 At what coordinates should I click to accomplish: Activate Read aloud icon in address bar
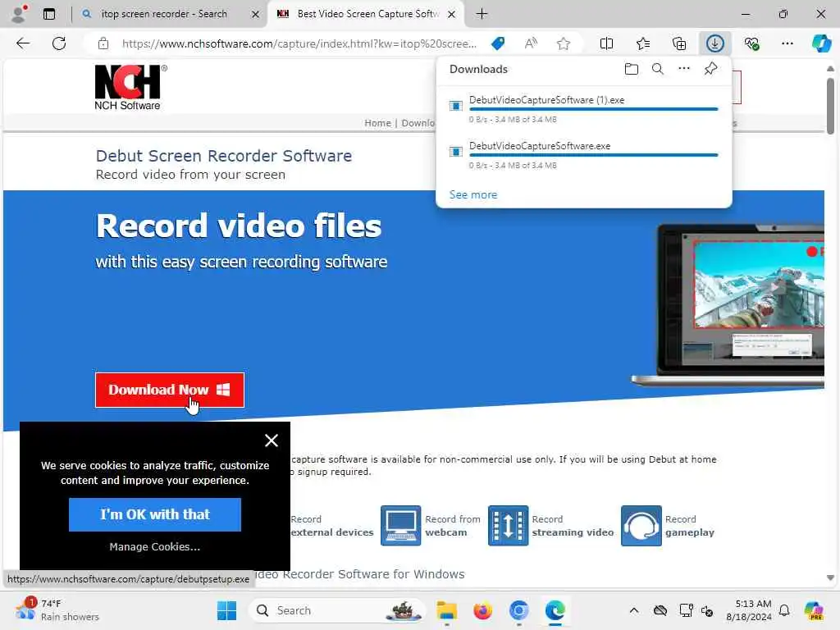coord(531,43)
